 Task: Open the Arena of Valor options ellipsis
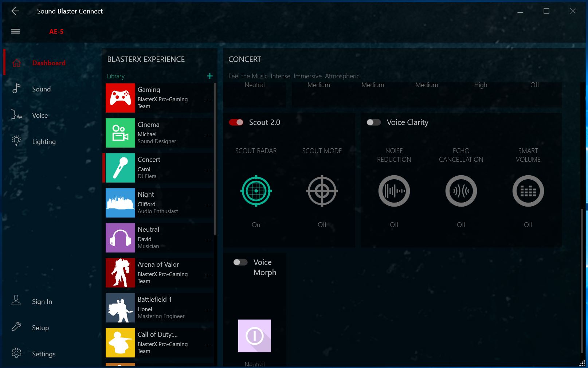(x=208, y=275)
